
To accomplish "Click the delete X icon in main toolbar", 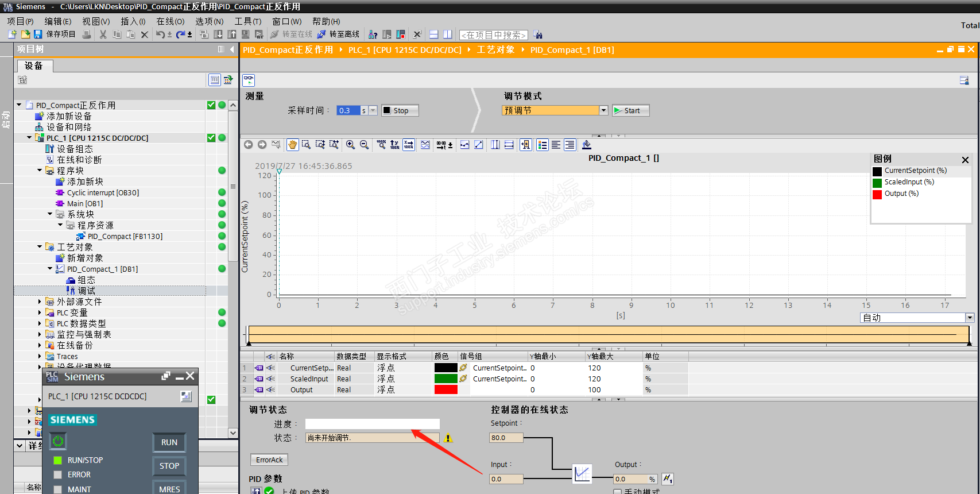I will [145, 34].
